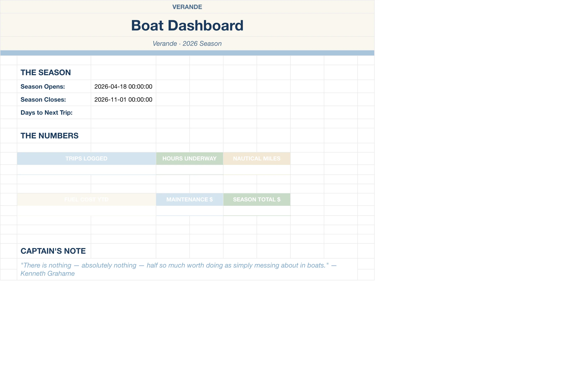The width and height of the screenshot is (588, 378).
Task: Click the value cell under SEASON TOTAL $
Action: [257, 211]
